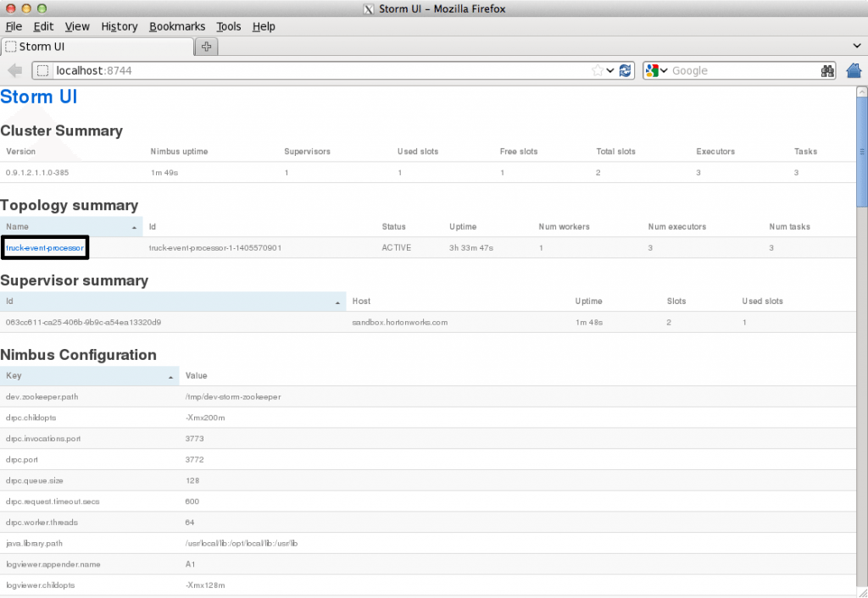This screenshot has height=598, width=868.
Task: Click the binoculars search icon
Action: click(x=827, y=71)
